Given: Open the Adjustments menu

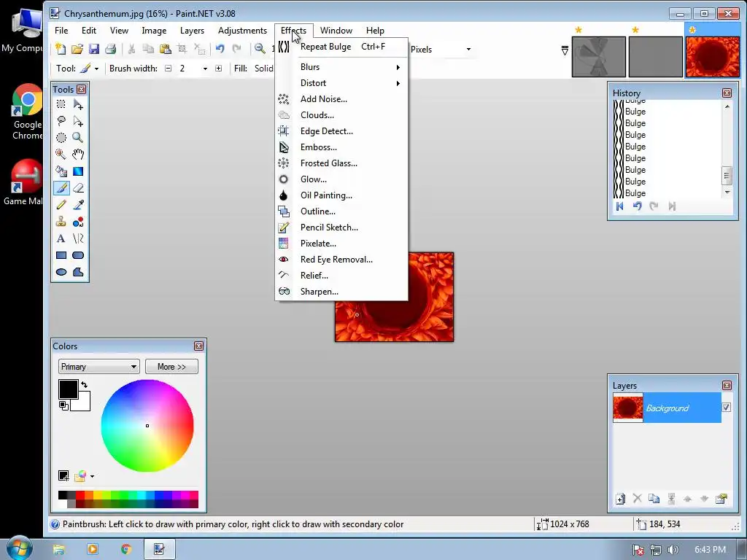Looking at the screenshot, I should pyautogui.click(x=242, y=31).
